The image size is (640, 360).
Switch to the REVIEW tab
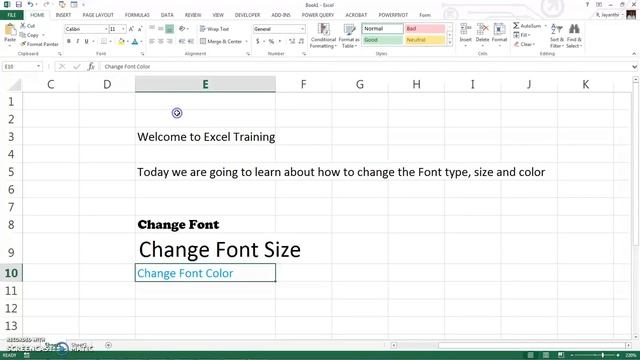click(193, 15)
